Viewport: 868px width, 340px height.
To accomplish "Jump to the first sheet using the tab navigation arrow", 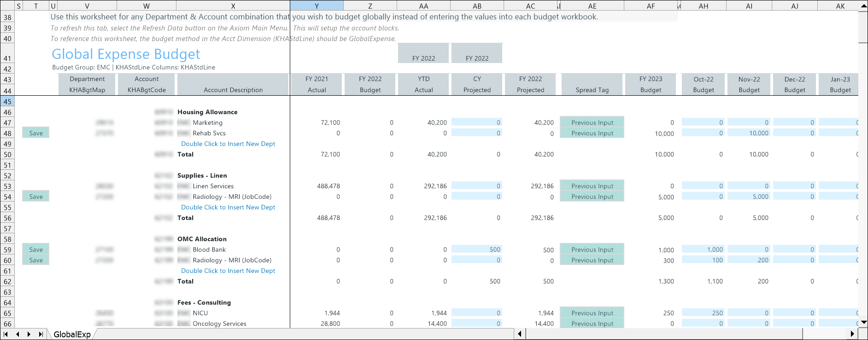I will (6, 334).
